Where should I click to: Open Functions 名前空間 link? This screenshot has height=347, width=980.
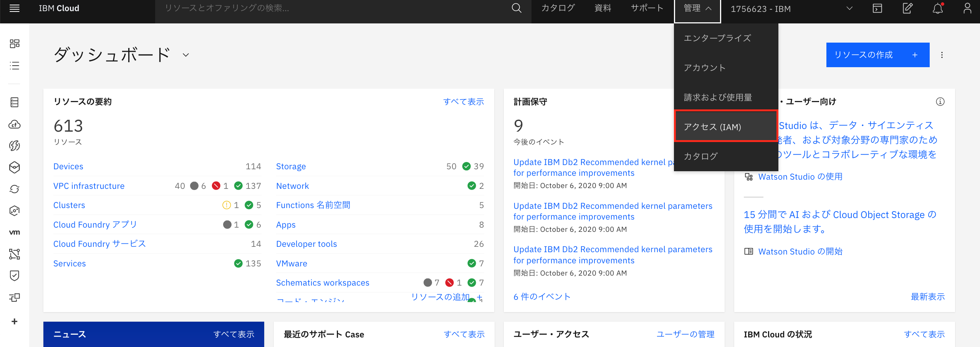(x=313, y=205)
